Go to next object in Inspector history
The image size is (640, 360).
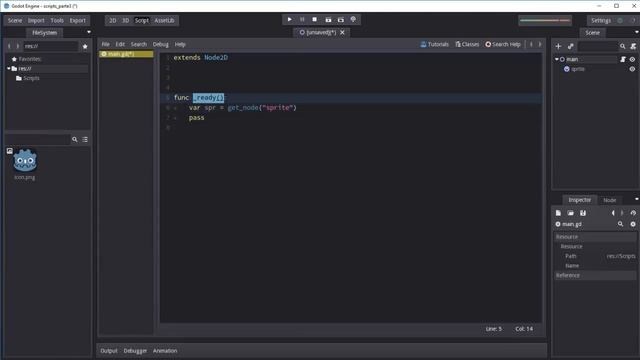click(622, 213)
